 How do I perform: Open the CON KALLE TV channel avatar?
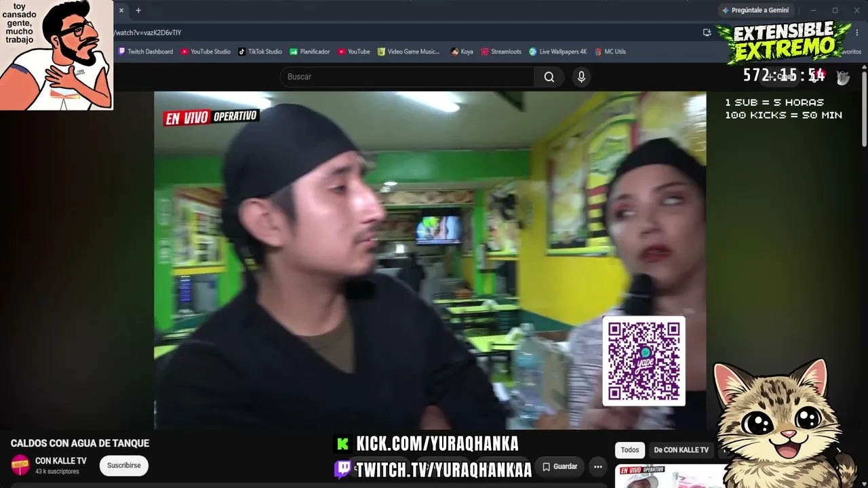pyautogui.click(x=20, y=466)
